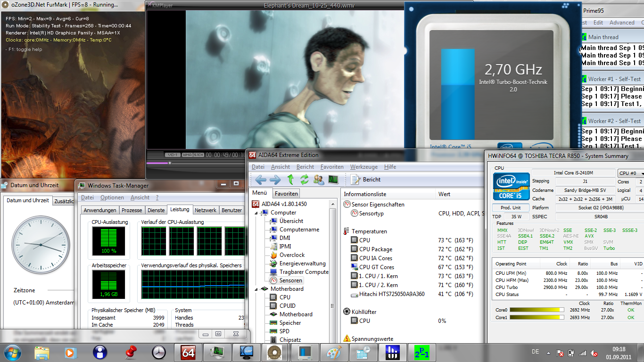
Task: Click the red pushpin taskbar icon
Action: pyautogui.click(x=130, y=352)
